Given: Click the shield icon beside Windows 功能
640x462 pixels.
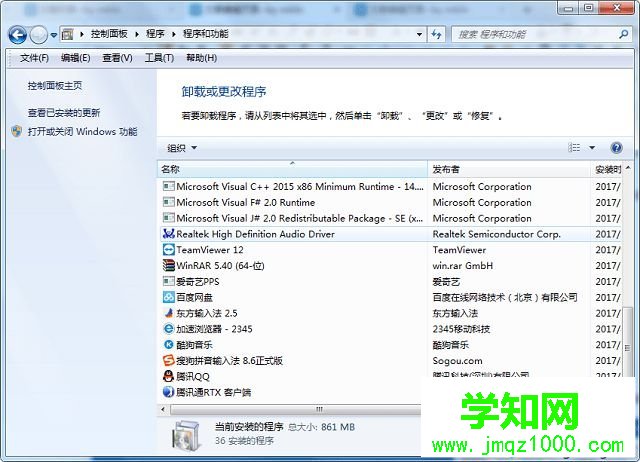Looking at the screenshot, I should tap(17, 131).
